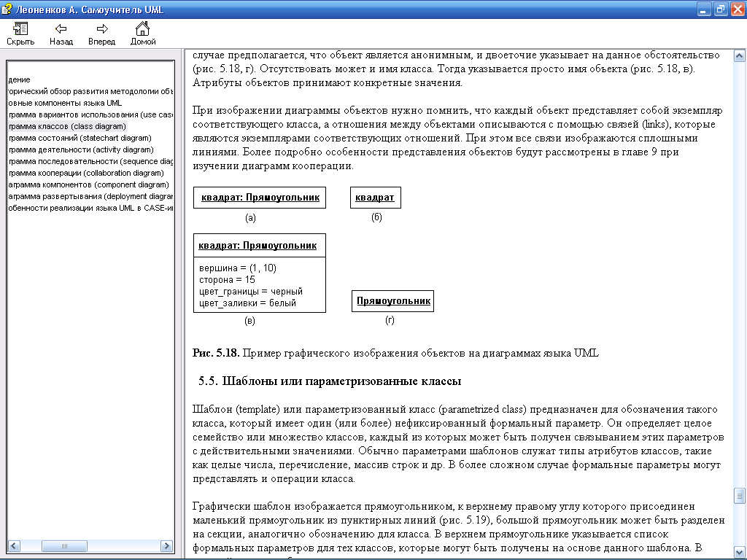Screen dimensions: 747x560
Task: Click the 'сторона = 15' attribute line
Action: (x=228, y=279)
